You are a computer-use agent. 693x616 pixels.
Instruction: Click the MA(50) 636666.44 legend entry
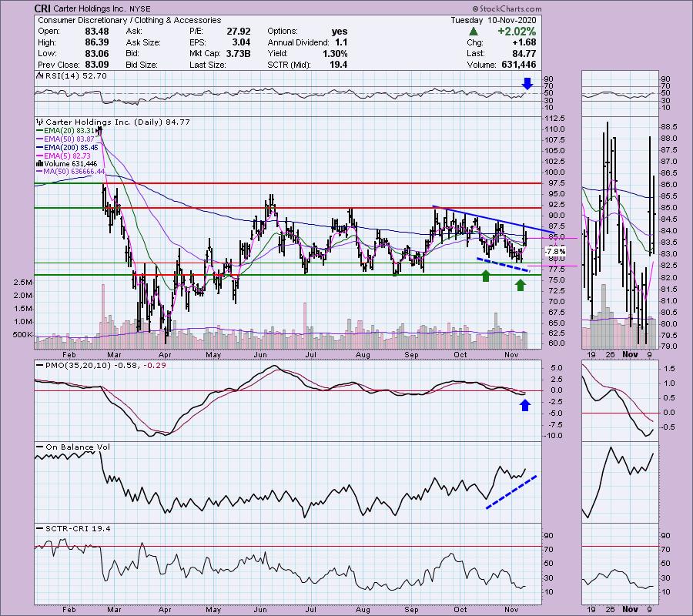pos(74,172)
